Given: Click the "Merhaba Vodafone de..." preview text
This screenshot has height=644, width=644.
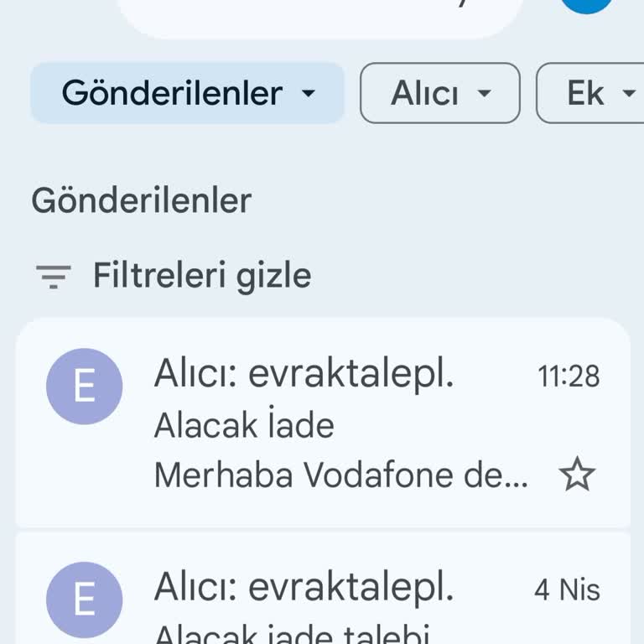Looking at the screenshot, I should click(341, 476).
